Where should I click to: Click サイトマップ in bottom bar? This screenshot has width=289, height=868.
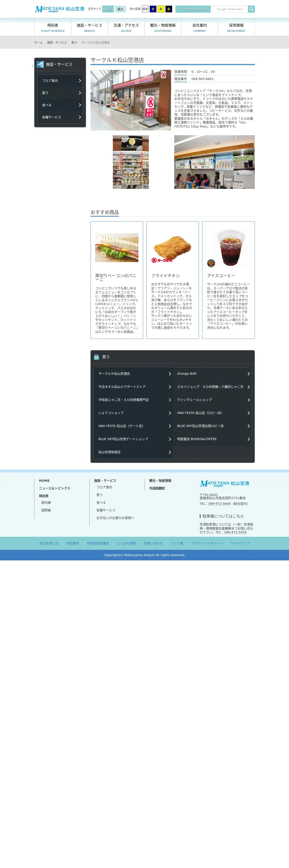240,543
